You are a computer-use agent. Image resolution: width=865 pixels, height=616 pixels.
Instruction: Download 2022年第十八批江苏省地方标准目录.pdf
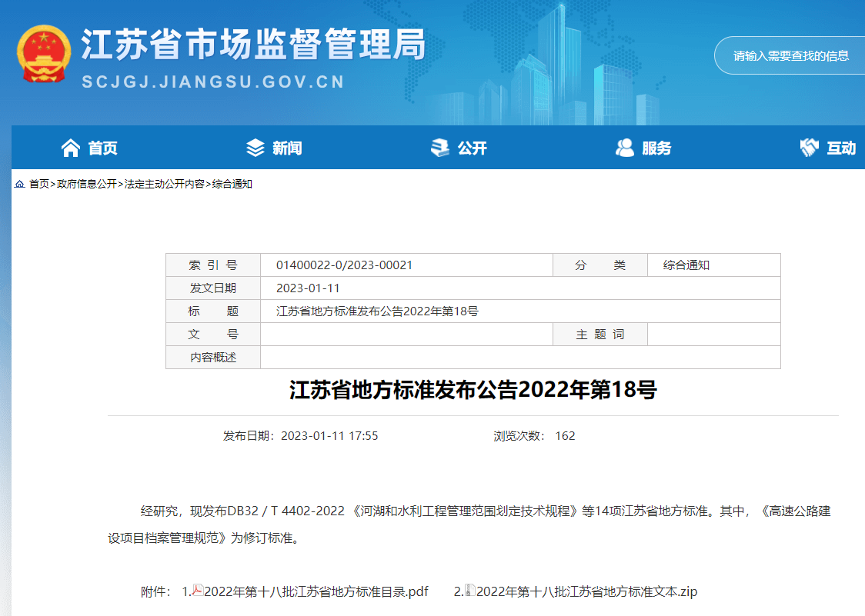click(x=316, y=591)
